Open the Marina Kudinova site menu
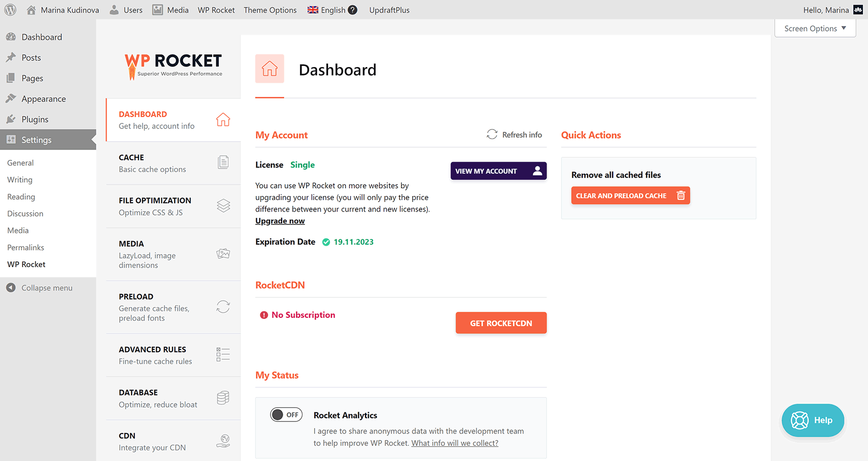This screenshot has height=461, width=868. [62, 10]
